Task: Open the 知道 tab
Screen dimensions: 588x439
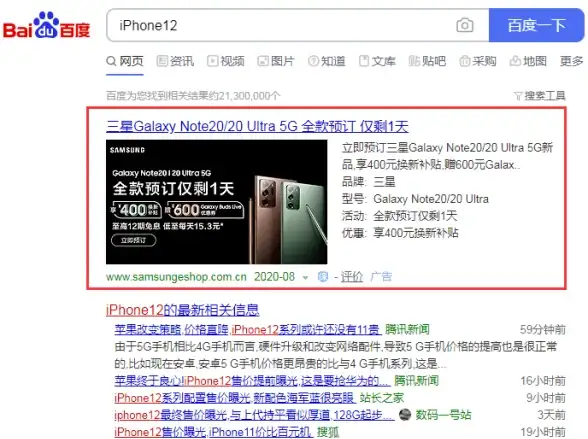Action: pos(326,61)
